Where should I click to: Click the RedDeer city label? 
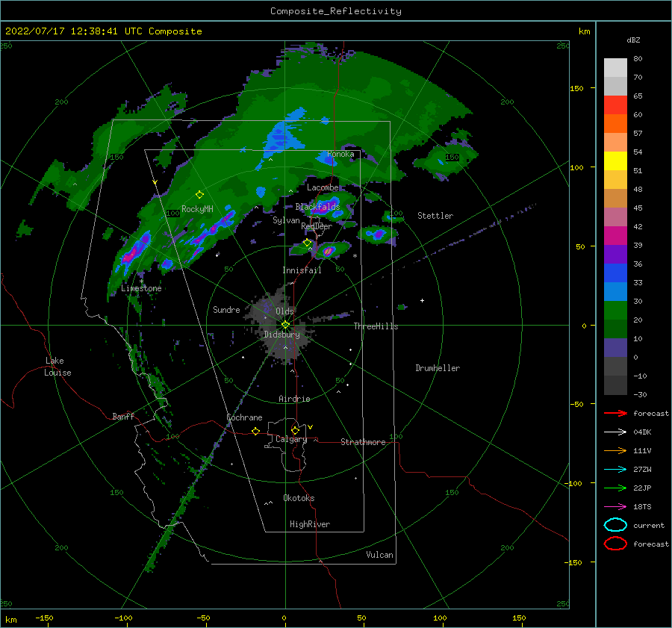[317, 226]
